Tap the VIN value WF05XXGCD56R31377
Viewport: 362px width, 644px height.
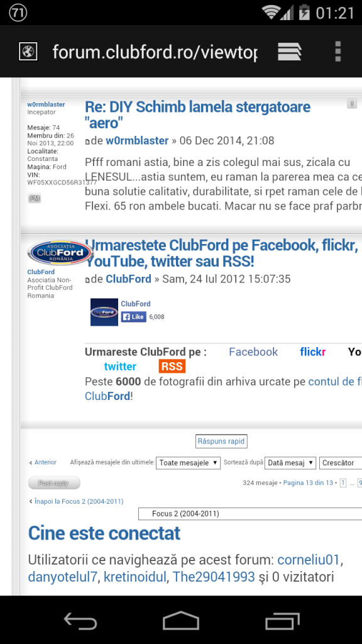(62, 182)
